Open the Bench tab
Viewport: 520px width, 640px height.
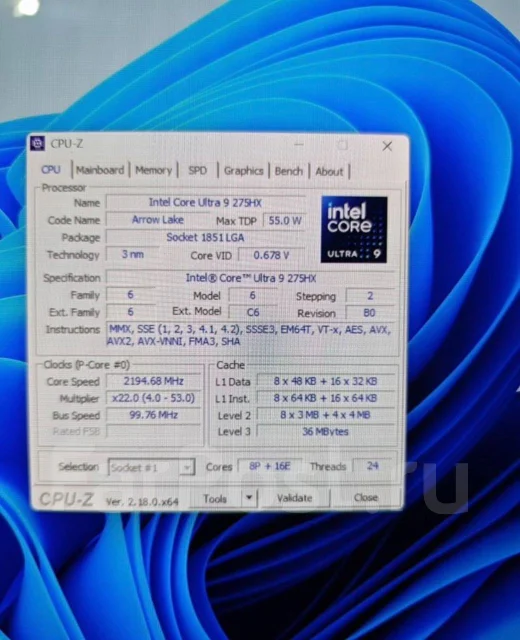pyautogui.click(x=289, y=171)
